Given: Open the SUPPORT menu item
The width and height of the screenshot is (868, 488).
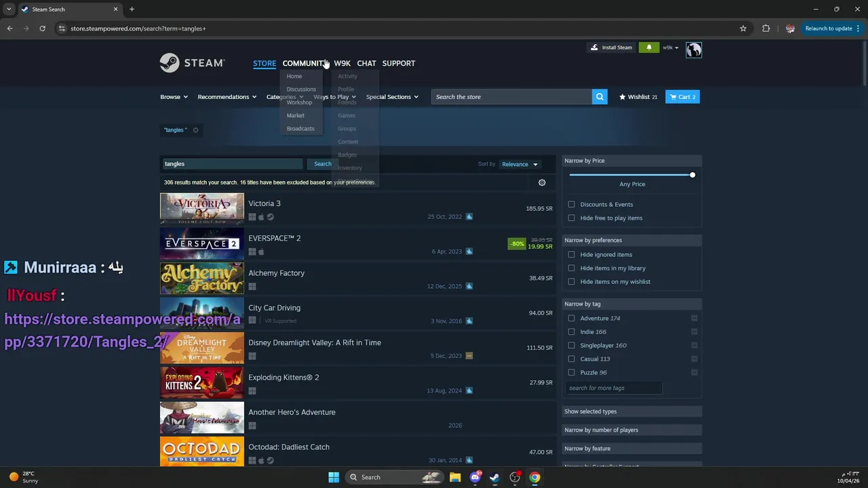Looking at the screenshot, I should pyautogui.click(x=399, y=63).
